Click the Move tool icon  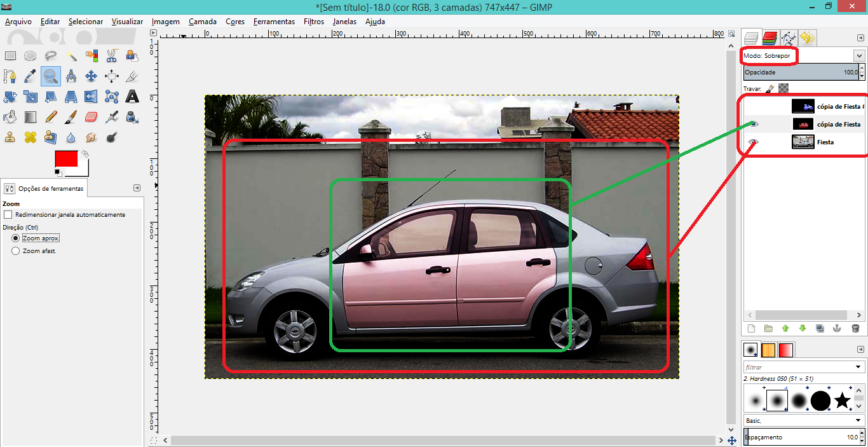pyautogui.click(x=92, y=76)
